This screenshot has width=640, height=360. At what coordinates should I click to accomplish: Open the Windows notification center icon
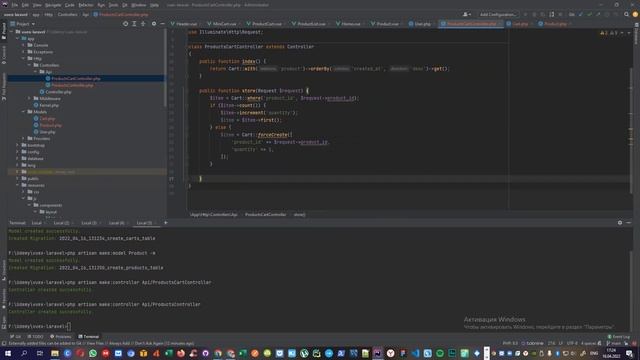(x=629, y=353)
